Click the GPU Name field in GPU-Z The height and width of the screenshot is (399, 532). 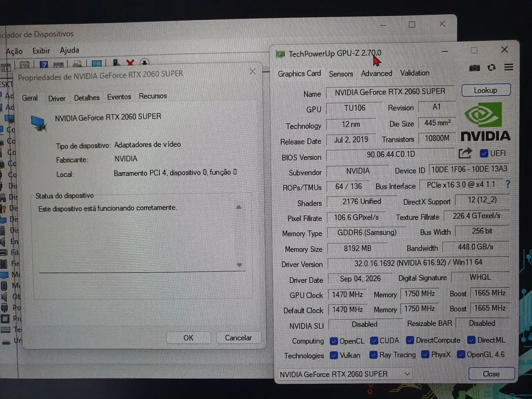[391, 92]
